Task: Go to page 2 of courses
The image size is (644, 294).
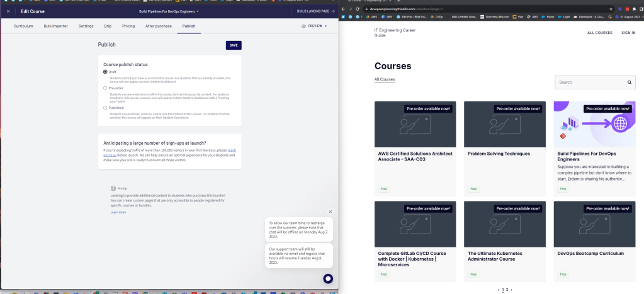Action: click(x=507, y=290)
